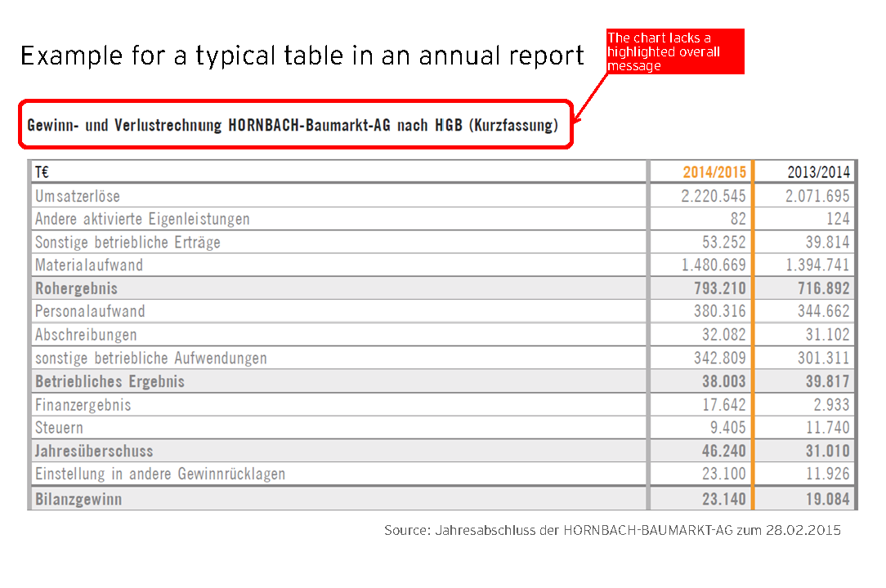Click the value 32.082
This screenshot has height=588, width=886.
[x=724, y=335]
